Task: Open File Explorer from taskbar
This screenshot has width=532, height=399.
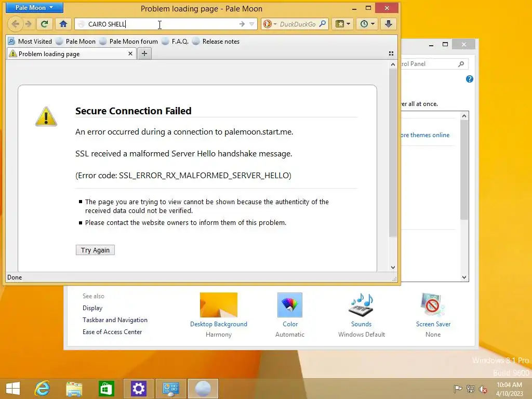Action: 74,389
